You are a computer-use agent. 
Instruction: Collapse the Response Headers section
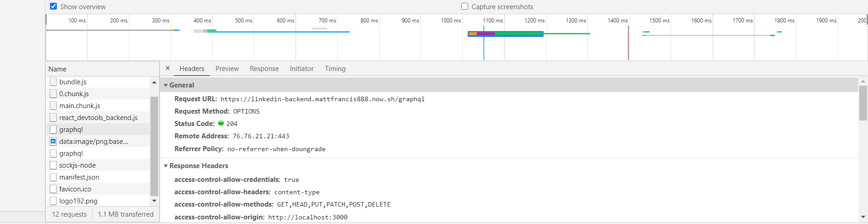pyautogui.click(x=166, y=166)
